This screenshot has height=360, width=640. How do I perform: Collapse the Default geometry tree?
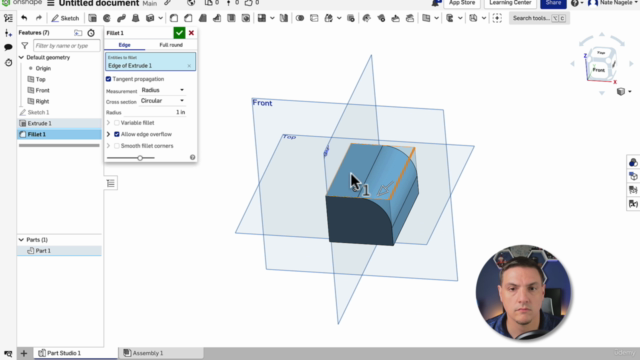pos(21,58)
